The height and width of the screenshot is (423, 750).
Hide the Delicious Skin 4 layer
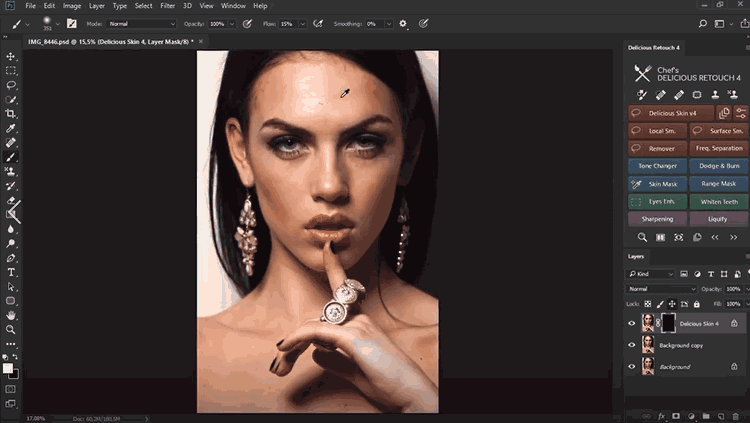click(632, 323)
